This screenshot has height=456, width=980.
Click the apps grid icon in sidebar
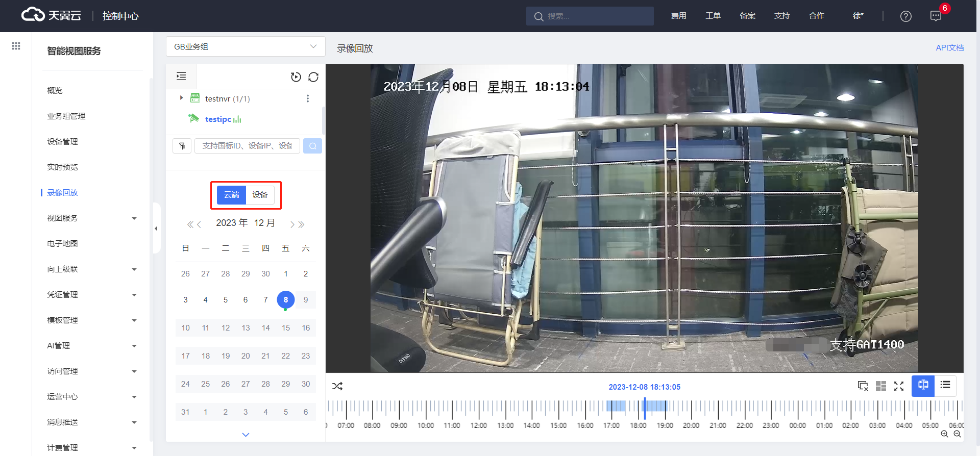pyautogui.click(x=16, y=46)
